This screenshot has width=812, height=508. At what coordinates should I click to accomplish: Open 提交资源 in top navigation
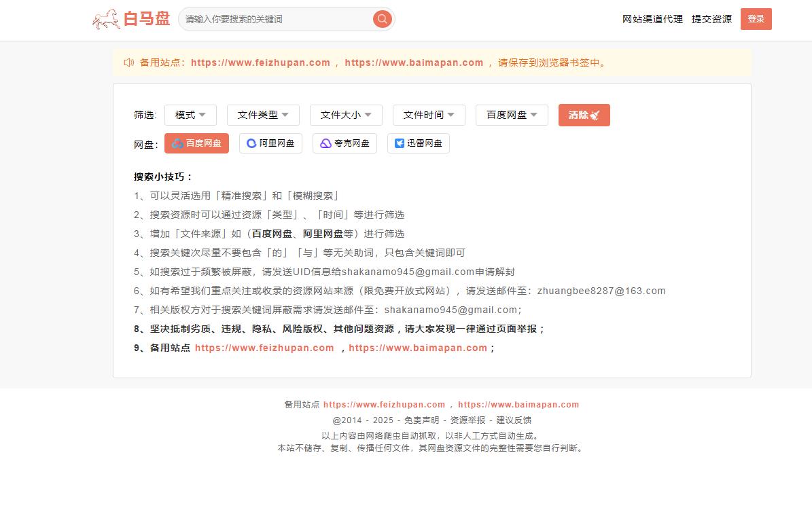coord(711,19)
